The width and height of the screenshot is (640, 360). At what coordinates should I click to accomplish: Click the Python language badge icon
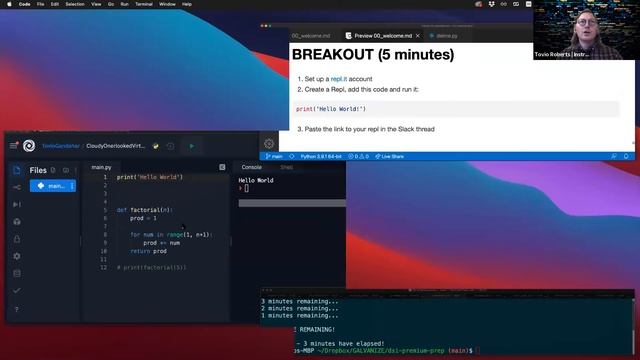[156, 146]
